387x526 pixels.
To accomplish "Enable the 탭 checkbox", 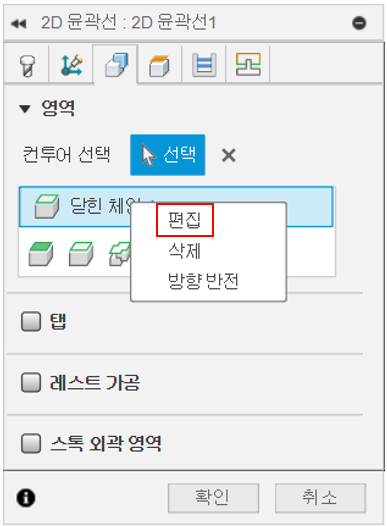I will [31, 321].
